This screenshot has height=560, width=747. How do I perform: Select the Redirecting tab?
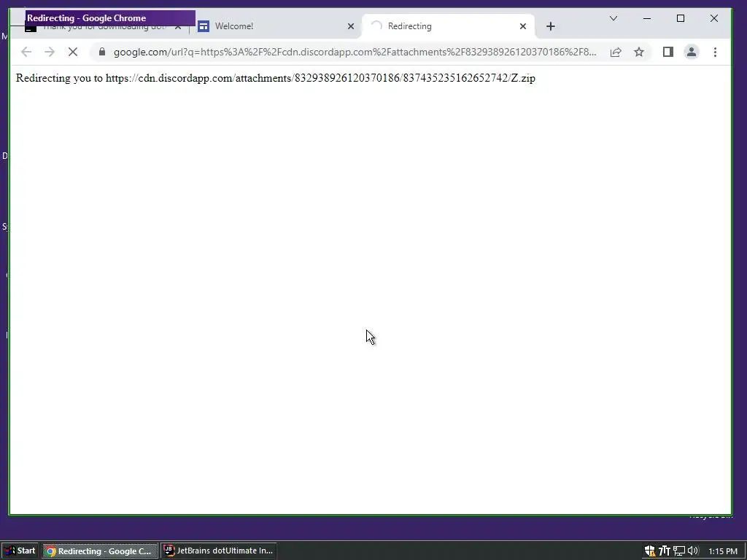click(x=448, y=26)
